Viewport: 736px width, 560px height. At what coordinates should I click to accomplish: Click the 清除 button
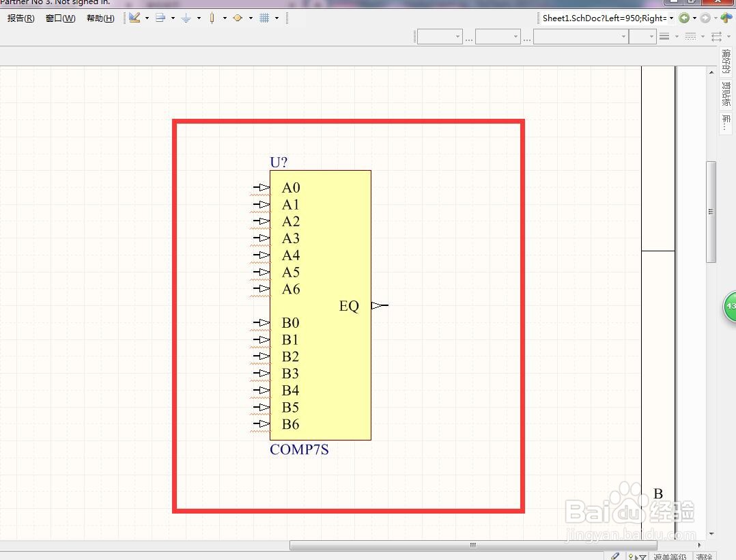coord(704,557)
